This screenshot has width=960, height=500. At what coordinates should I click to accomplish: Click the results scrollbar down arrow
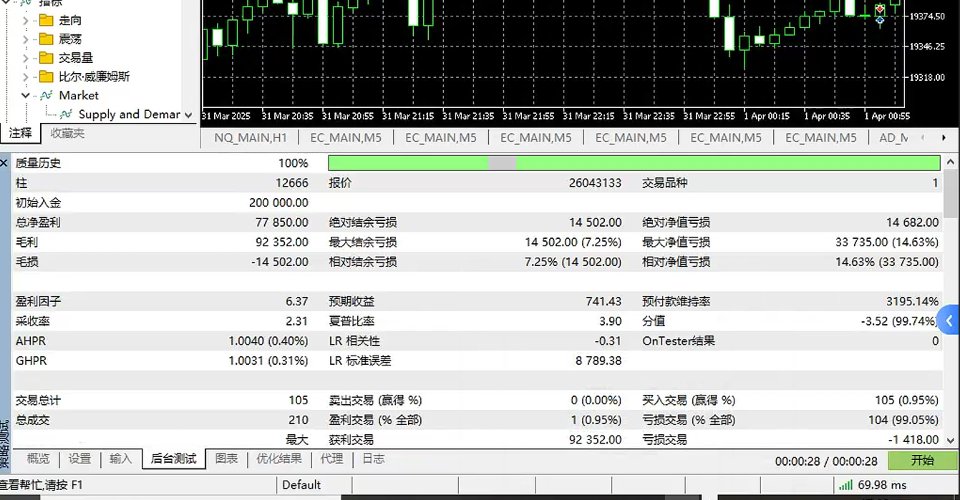[x=950, y=440]
